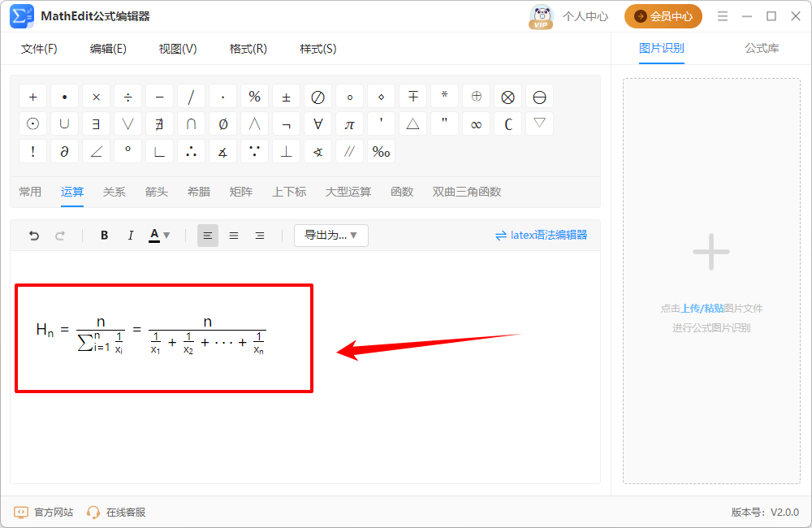Click the VIP panda avatar
Viewport: 812px width, 528px height.
541,16
